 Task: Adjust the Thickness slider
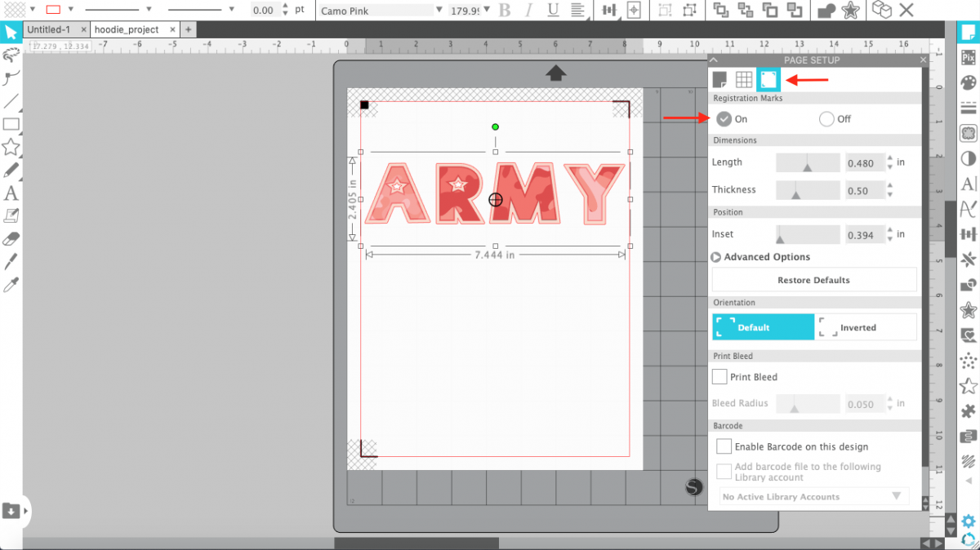(x=808, y=190)
